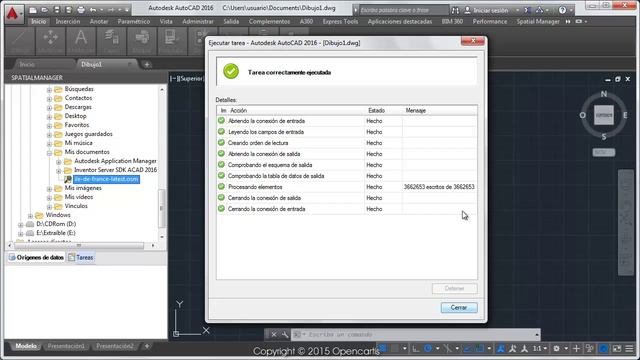Toggle Polar tracking in the status bar
Image resolution: width=640 pixels, height=360 pixels.
coord(428,349)
